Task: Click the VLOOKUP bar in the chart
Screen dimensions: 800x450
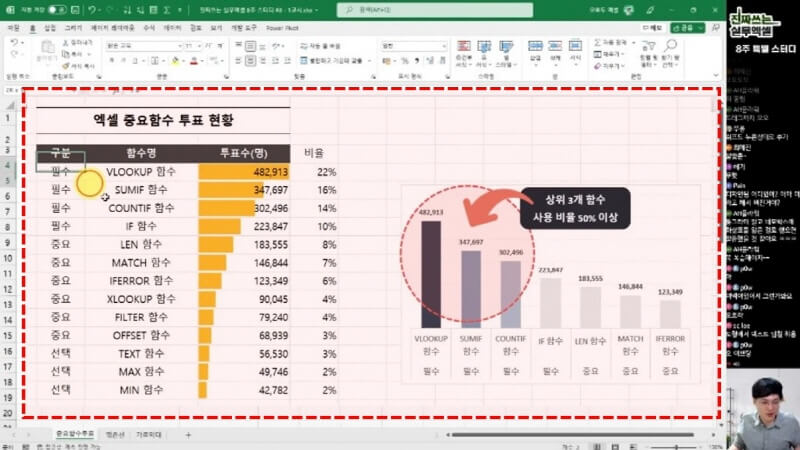Action: coord(431,274)
